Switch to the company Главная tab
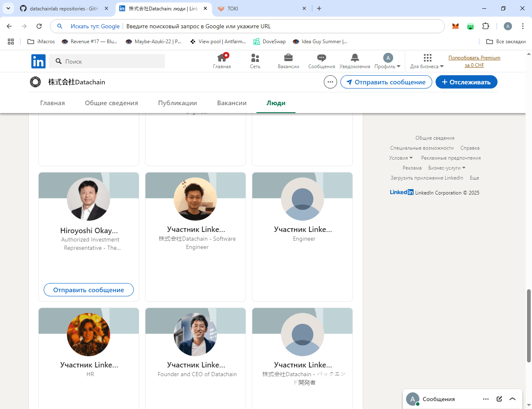This screenshot has height=409, width=532. (x=52, y=103)
